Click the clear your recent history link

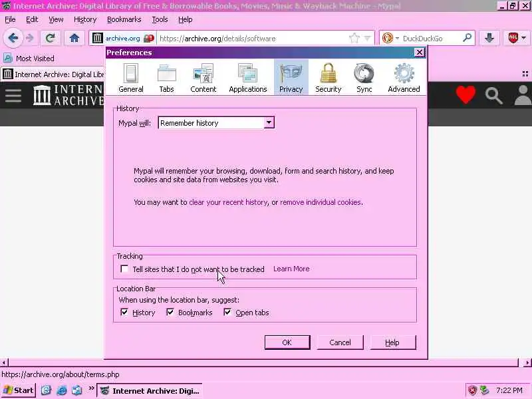click(228, 202)
